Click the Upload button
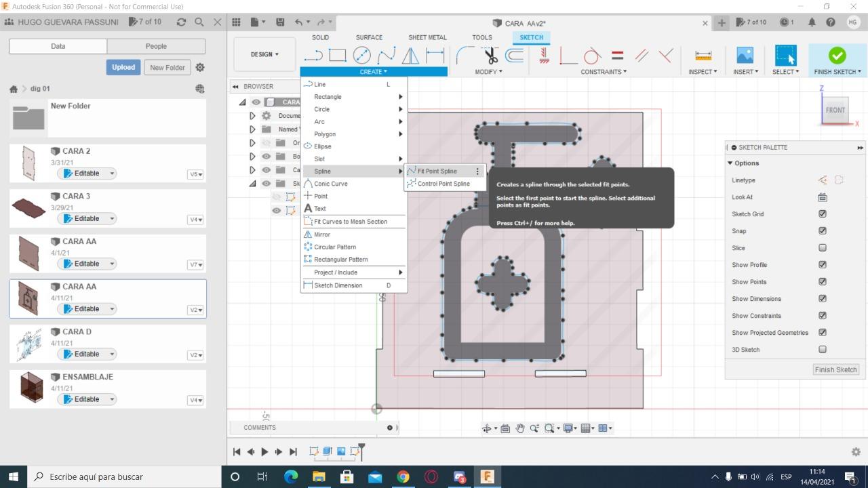The width and height of the screenshot is (868, 488). coord(123,67)
